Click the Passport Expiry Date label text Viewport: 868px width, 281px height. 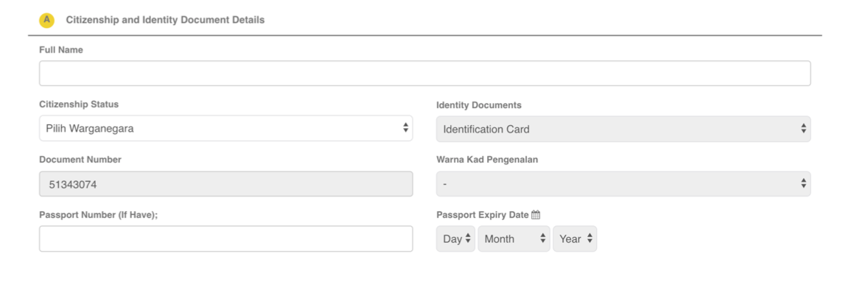click(x=482, y=215)
